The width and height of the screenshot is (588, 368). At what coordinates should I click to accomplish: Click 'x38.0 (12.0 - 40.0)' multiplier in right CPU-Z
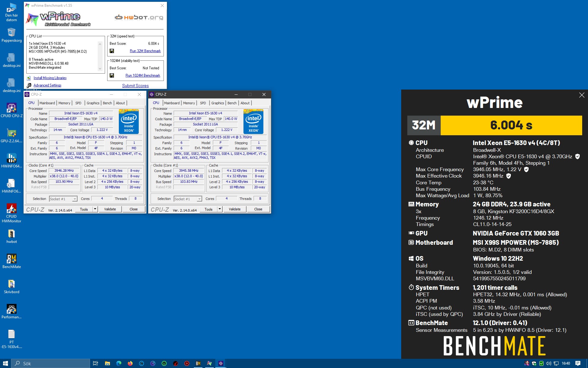[x=189, y=176]
